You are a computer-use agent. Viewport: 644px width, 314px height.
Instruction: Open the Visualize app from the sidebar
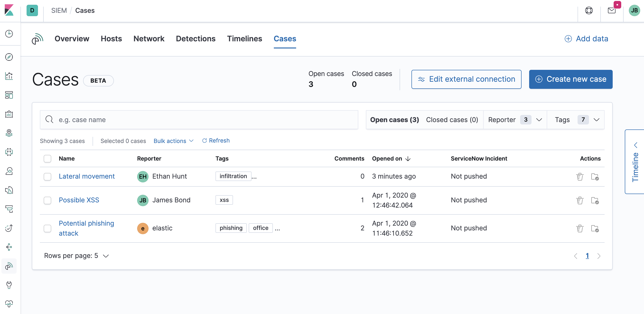(x=9, y=76)
